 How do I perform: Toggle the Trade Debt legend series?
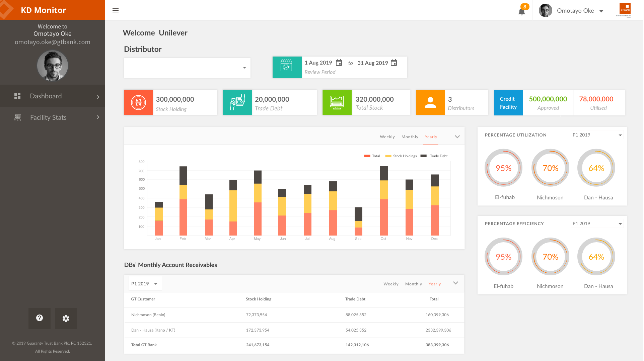coord(434,156)
